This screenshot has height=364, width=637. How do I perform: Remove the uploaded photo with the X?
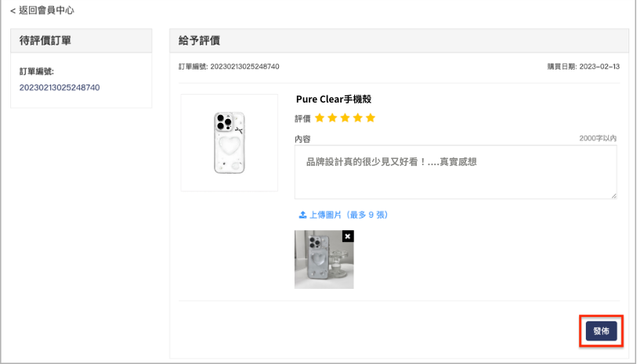click(x=348, y=236)
